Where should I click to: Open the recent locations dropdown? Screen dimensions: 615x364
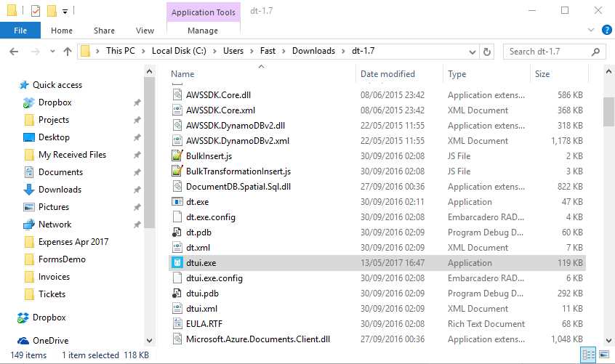[52, 52]
